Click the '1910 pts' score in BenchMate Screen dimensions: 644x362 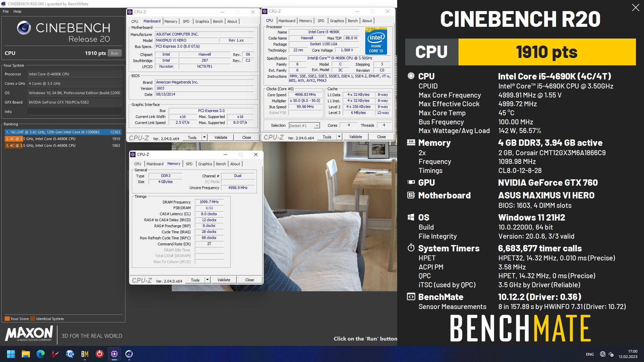(547, 52)
